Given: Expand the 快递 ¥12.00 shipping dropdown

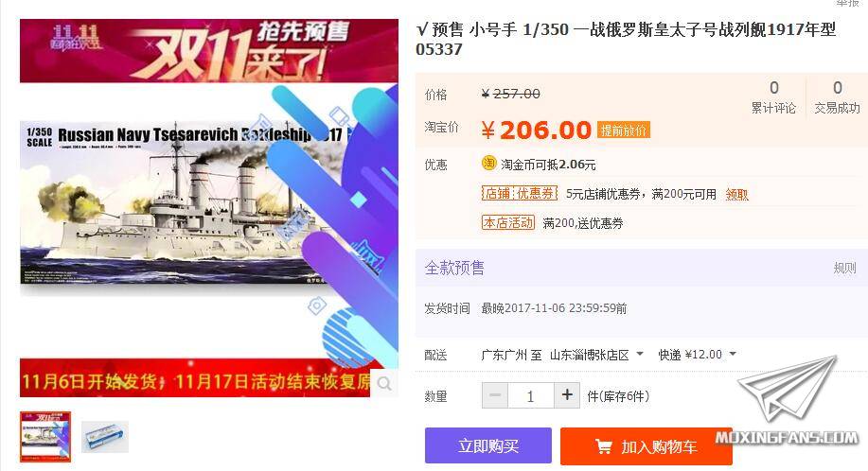Looking at the screenshot, I should pos(697,355).
